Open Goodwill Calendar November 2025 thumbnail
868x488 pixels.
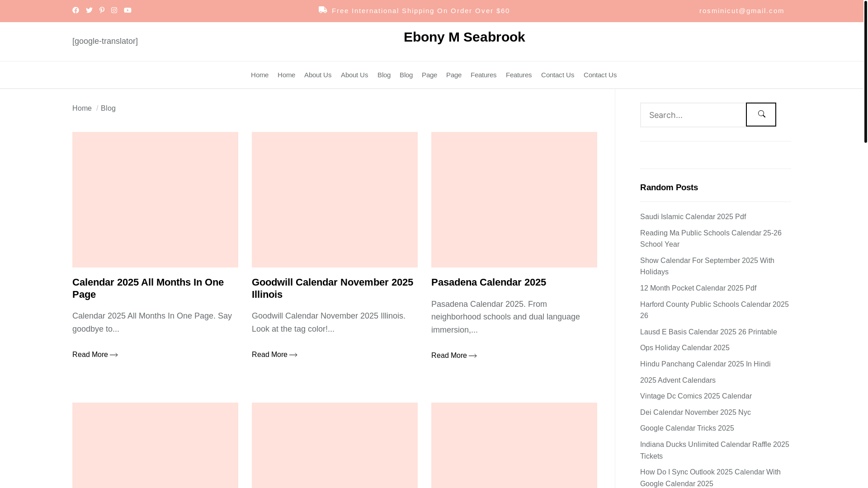335,200
